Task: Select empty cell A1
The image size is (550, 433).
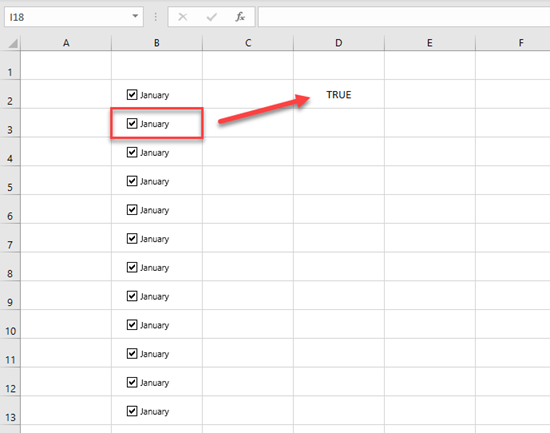Action: pos(66,65)
